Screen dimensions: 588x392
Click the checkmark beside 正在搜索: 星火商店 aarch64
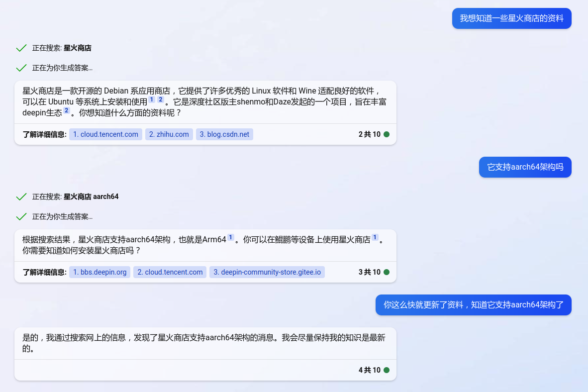tap(21, 196)
